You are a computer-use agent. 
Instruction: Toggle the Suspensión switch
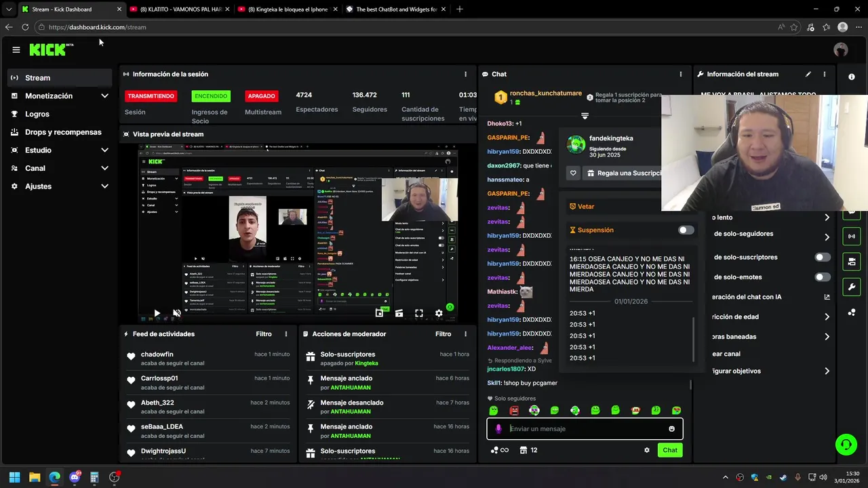pyautogui.click(x=686, y=230)
